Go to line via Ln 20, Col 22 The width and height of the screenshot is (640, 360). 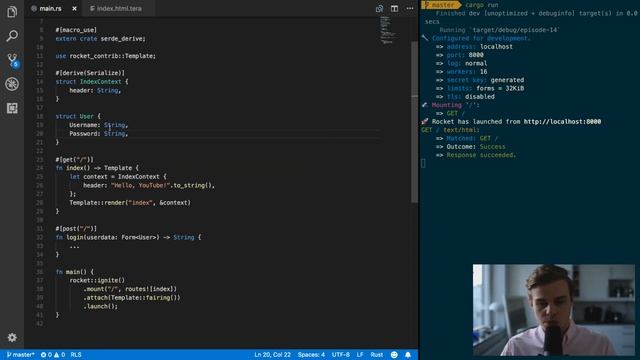click(x=272, y=355)
